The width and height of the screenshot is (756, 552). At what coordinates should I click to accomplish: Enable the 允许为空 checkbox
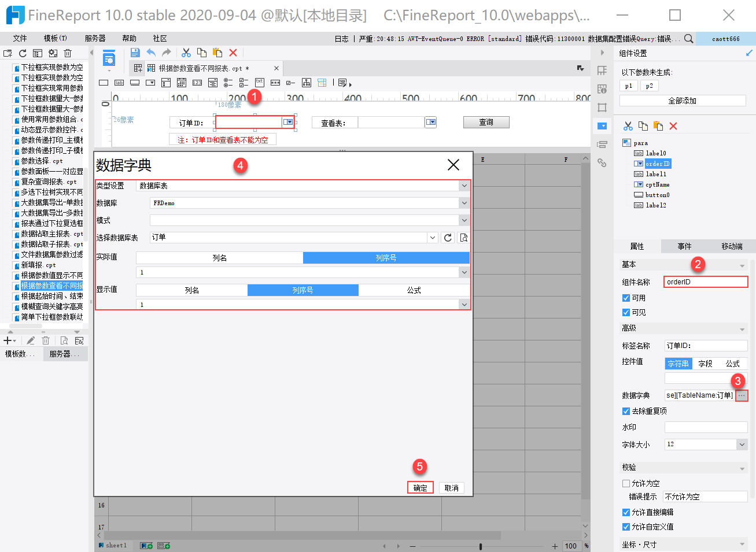pos(626,483)
